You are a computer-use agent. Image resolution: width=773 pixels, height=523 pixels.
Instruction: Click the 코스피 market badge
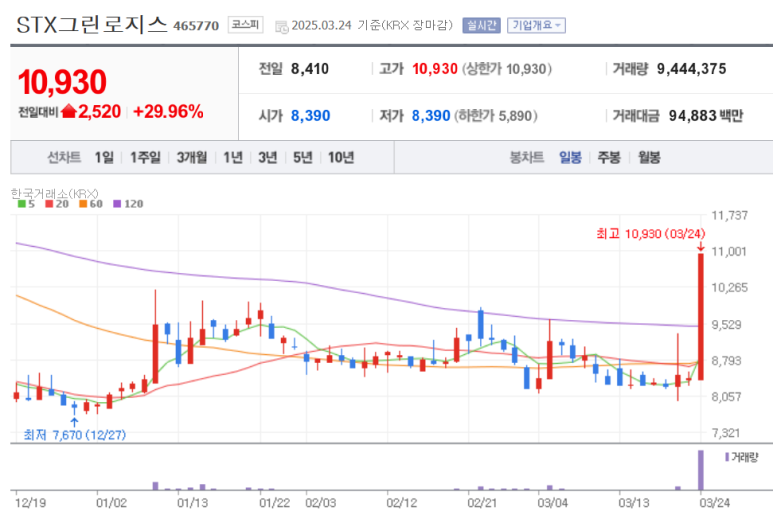[245, 25]
